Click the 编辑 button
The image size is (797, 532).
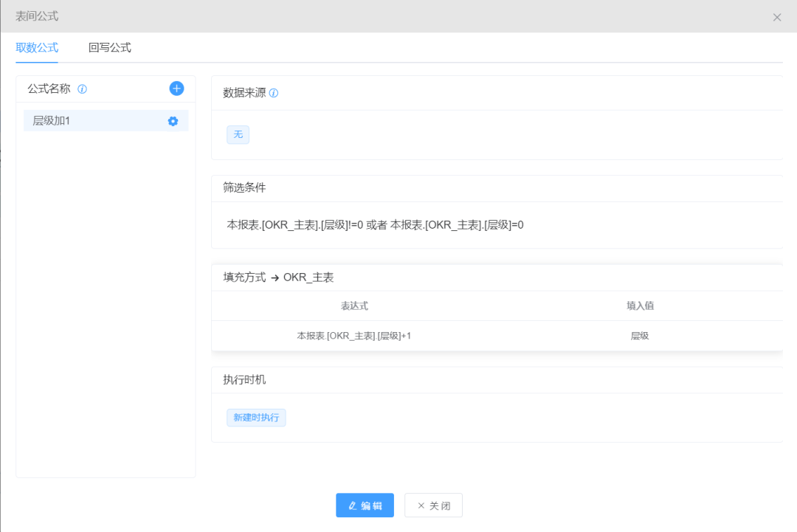click(x=365, y=505)
